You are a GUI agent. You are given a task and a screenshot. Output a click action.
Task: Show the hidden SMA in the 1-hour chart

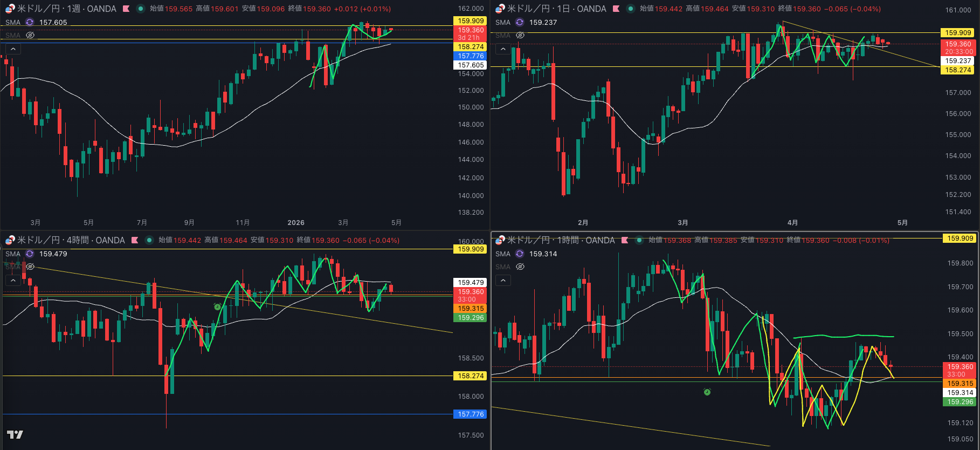point(520,267)
